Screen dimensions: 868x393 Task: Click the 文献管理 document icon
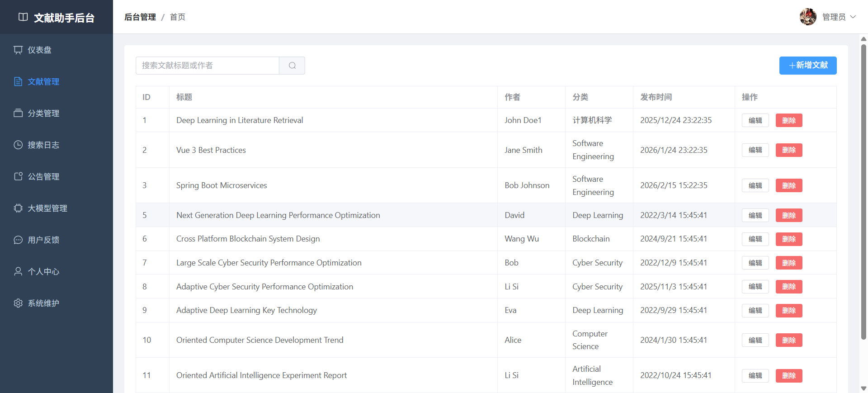pyautogui.click(x=18, y=81)
